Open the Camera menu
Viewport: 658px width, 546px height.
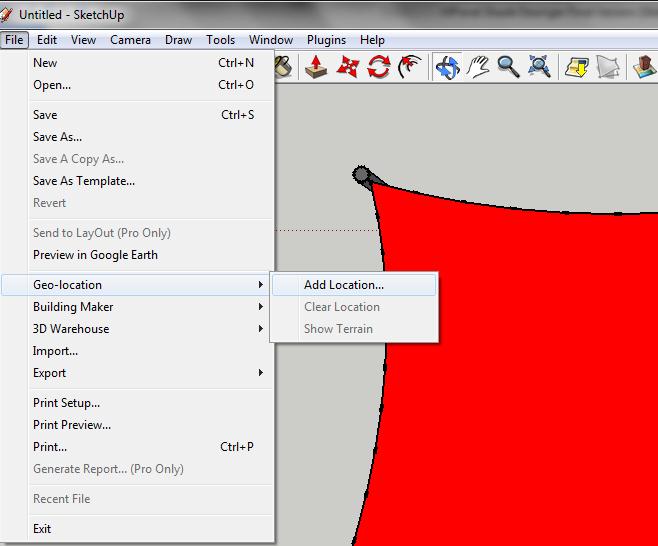click(130, 40)
